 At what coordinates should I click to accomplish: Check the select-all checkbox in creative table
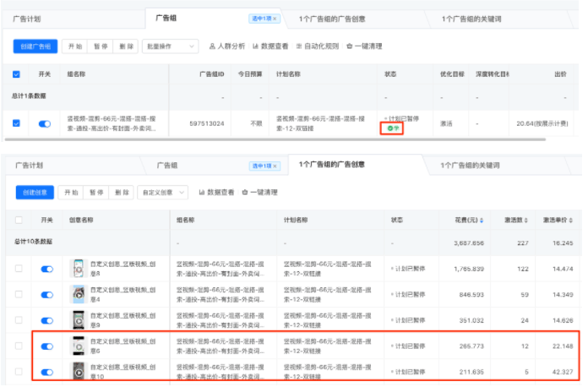point(19,221)
